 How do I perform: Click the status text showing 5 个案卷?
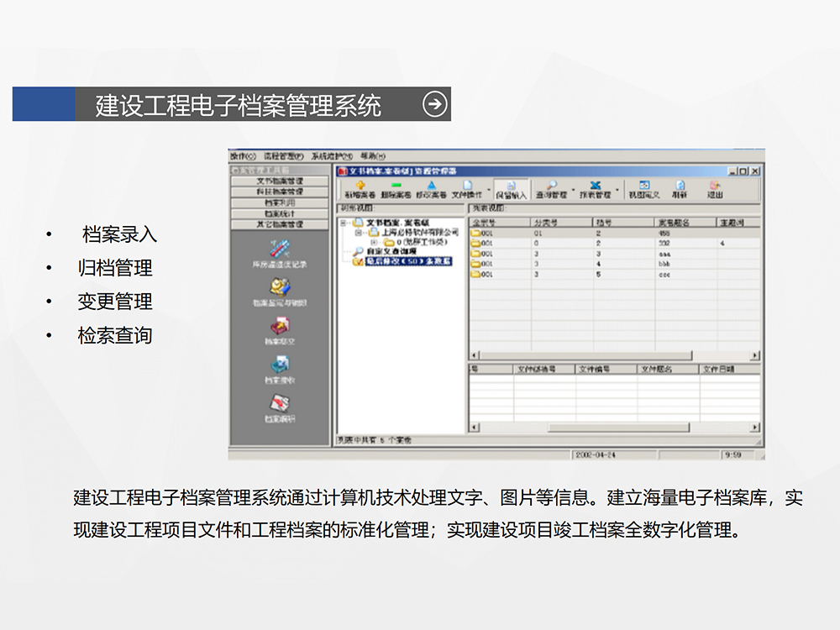(x=375, y=440)
